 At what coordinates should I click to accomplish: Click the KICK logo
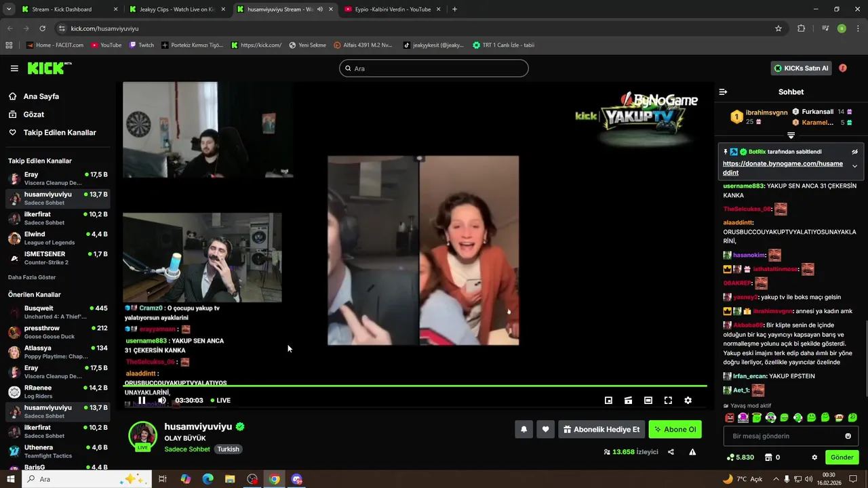coord(49,68)
